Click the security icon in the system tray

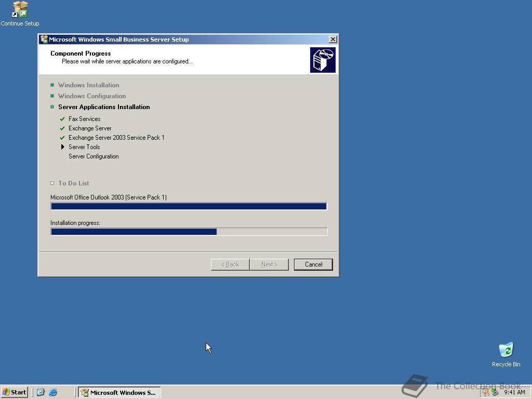tap(486, 393)
